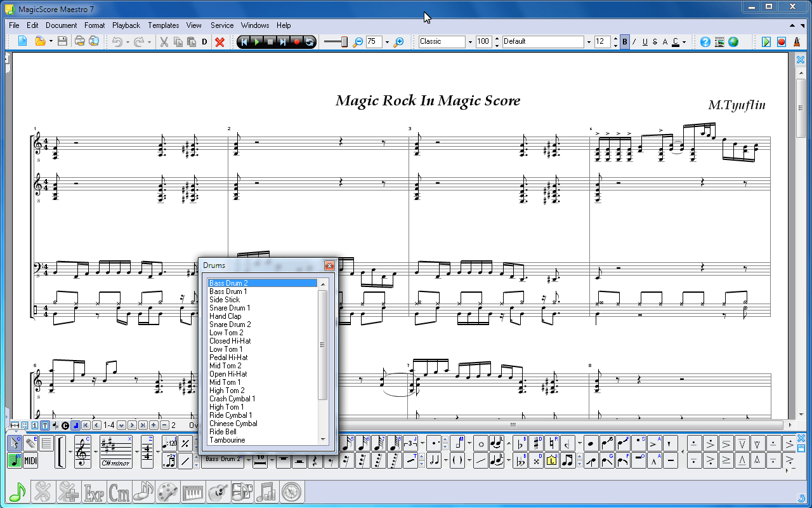
Task: Open the Templates menu
Action: click(x=163, y=25)
